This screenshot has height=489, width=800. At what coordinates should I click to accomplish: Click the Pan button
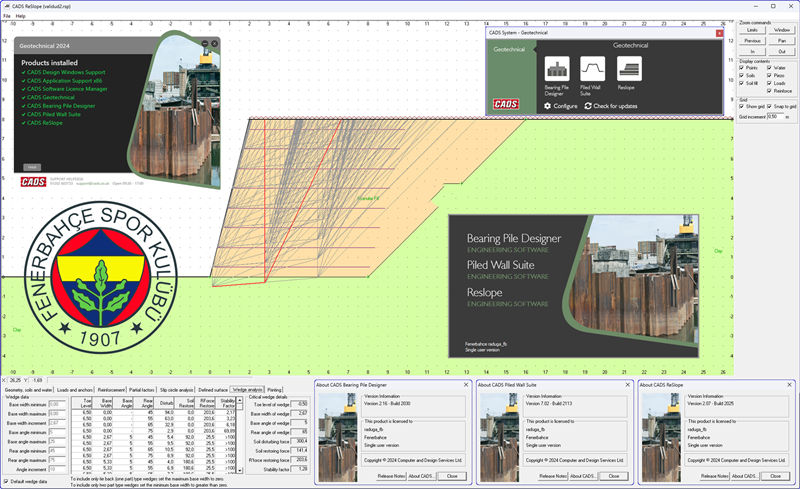click(782, 41)
